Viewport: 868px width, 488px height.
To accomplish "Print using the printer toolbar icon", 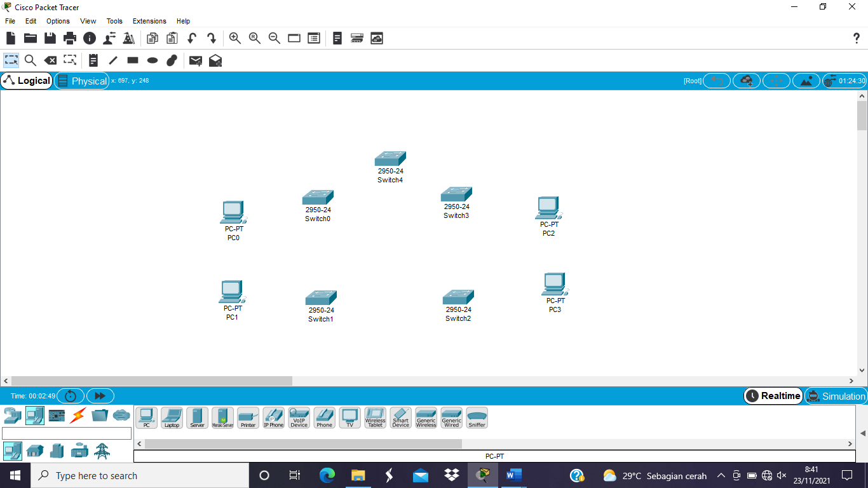I will pyautogui.click(x=70, y=38).
